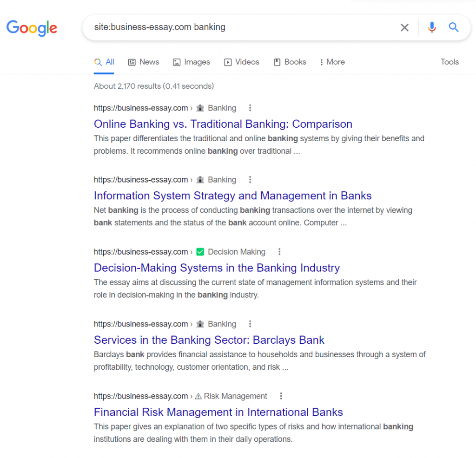The width and height of the screenshot is (476, 458).
Task: Open the three-dot menu beside the first result
Action: [250, 108]
